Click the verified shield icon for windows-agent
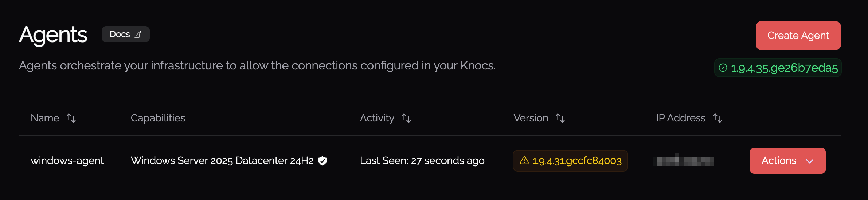Viewport: 868px width, 200px height. 322,161
